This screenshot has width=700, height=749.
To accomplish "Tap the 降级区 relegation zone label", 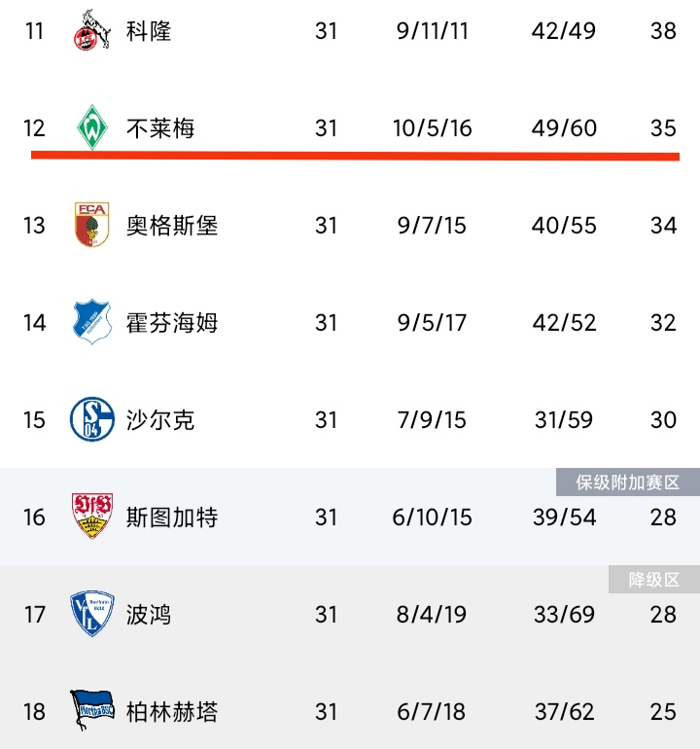I will pyautogui.click(x=654, y=580).
